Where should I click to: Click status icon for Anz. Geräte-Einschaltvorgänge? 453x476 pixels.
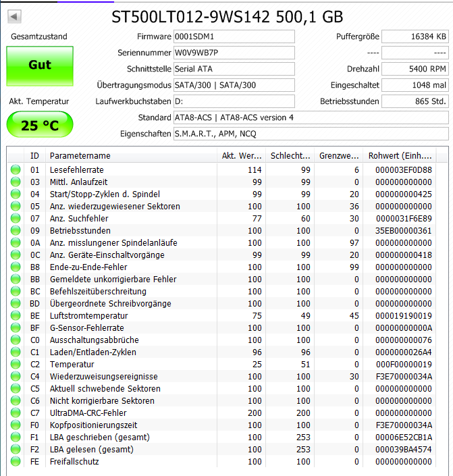(x=16, y=255)
